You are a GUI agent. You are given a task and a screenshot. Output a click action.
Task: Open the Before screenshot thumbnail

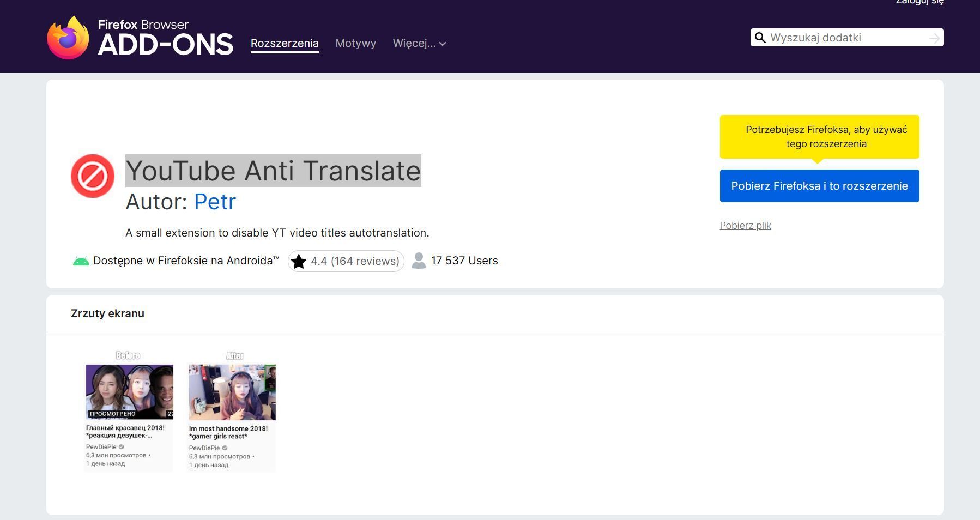coord(129,410)
